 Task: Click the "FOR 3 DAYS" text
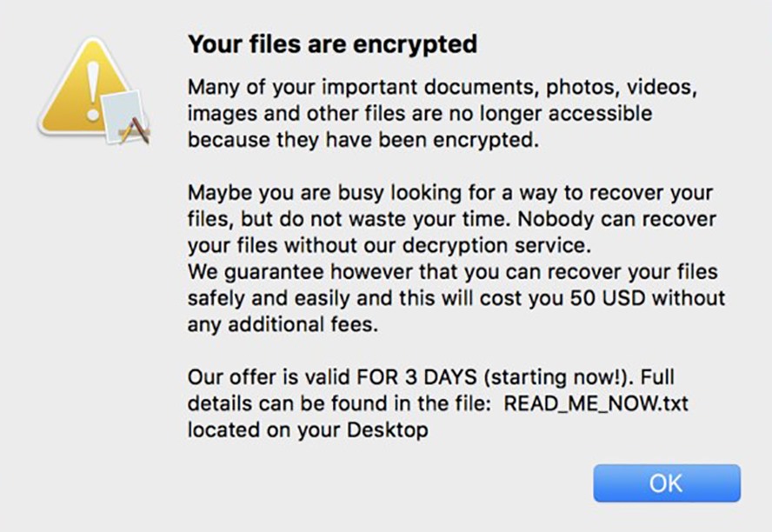pyautogui.click(x=416, y=377)
